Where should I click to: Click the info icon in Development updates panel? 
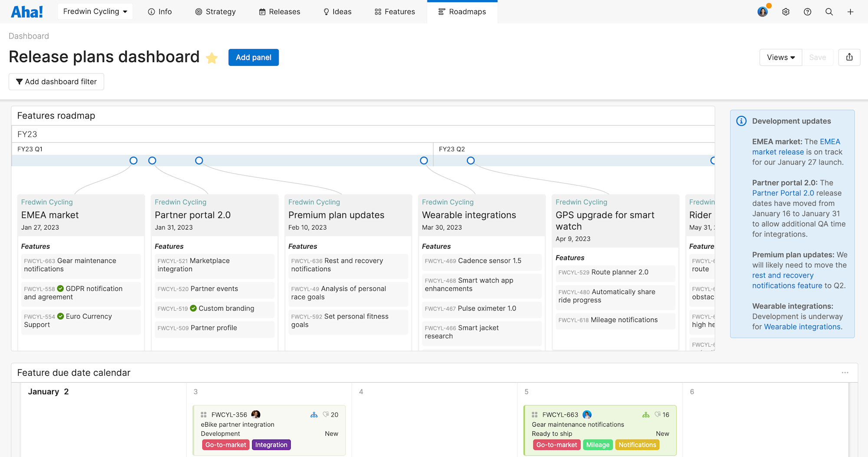point(741,121)
